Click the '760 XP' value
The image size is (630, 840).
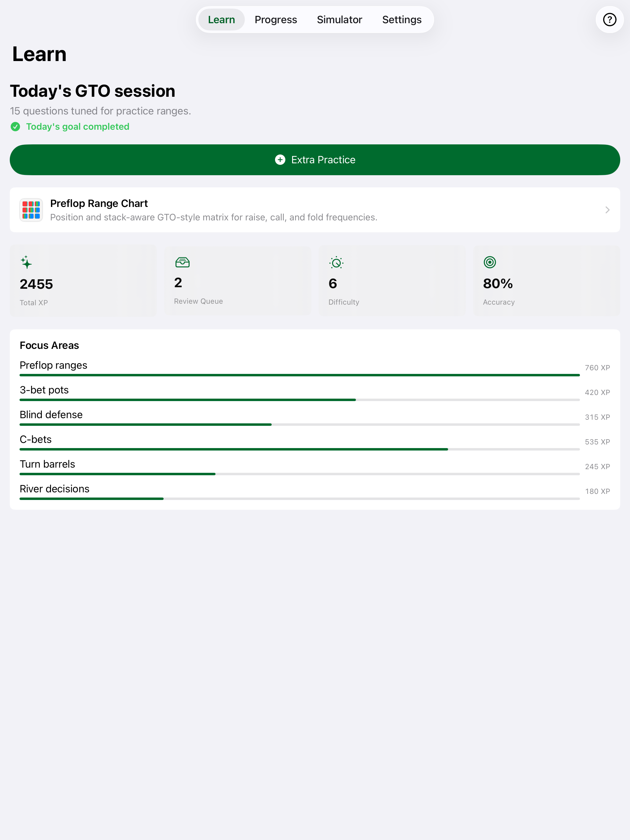coord(597,367)
